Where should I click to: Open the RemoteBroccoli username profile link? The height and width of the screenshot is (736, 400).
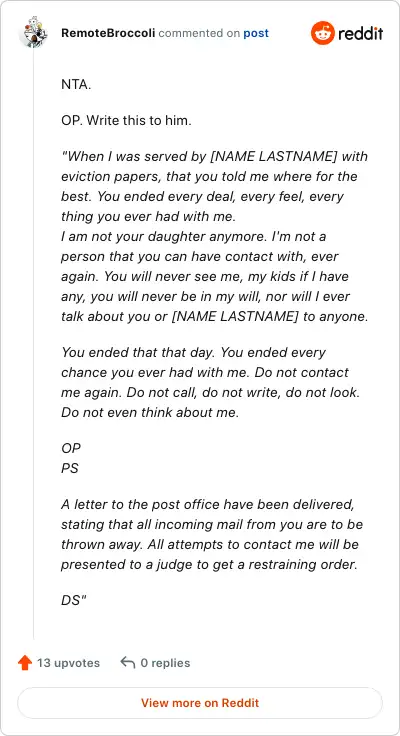[x=108, y=33]
